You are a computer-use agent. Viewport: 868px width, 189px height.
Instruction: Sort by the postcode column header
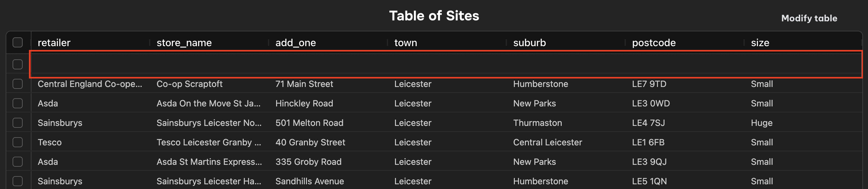point(654,43)
